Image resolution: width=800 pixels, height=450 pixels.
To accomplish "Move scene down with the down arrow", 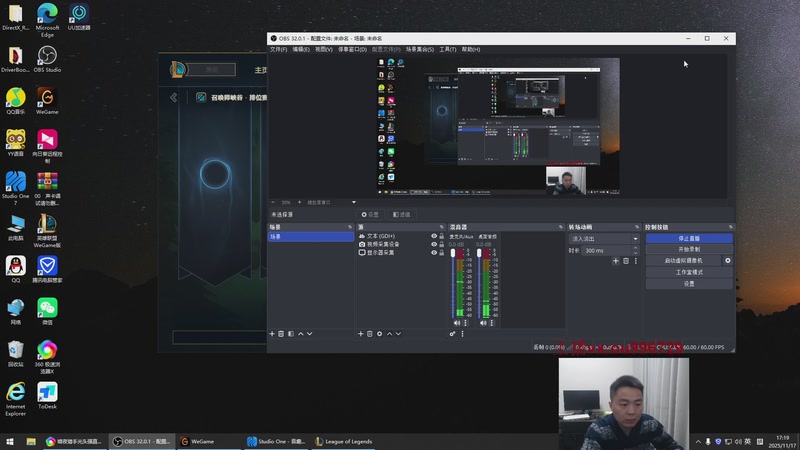I will point(310,334).
